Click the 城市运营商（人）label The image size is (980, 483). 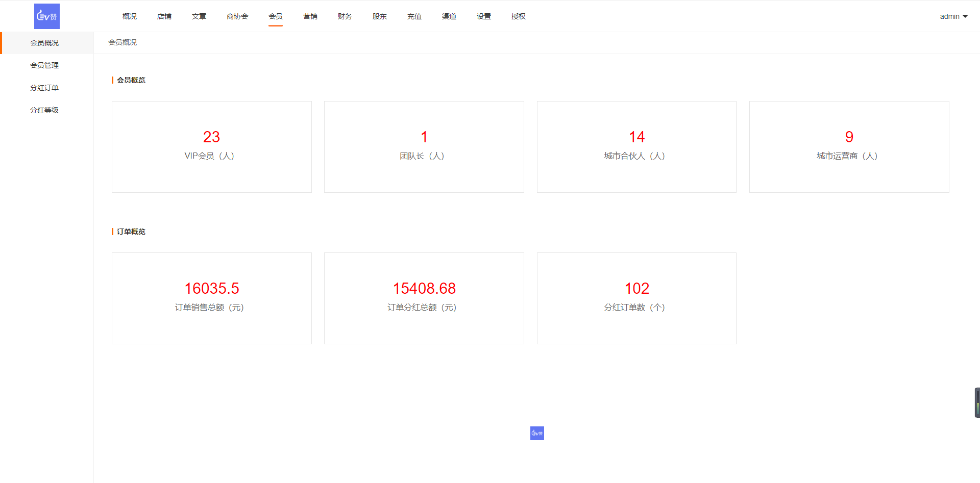(847, 156)
